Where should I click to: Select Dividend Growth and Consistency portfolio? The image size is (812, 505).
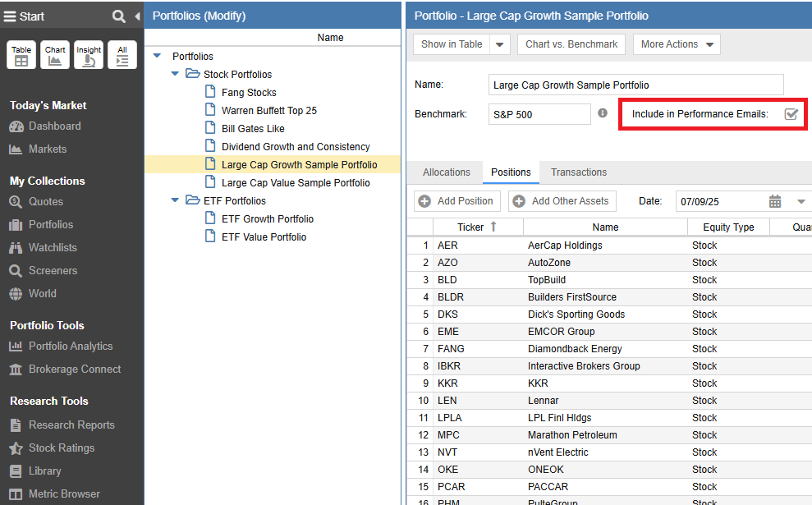296,147
